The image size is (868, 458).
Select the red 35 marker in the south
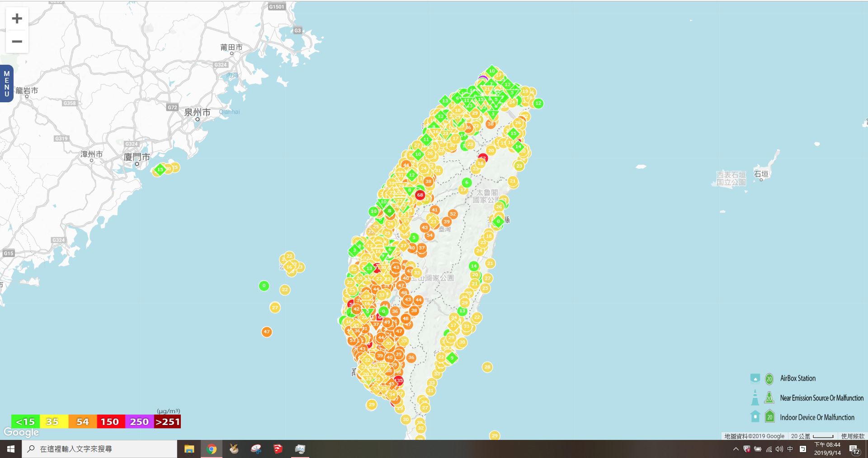[x=399, y=381]
